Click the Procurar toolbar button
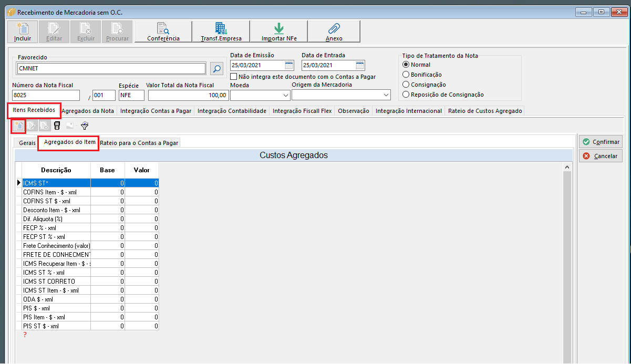 [x=117, y=32]
